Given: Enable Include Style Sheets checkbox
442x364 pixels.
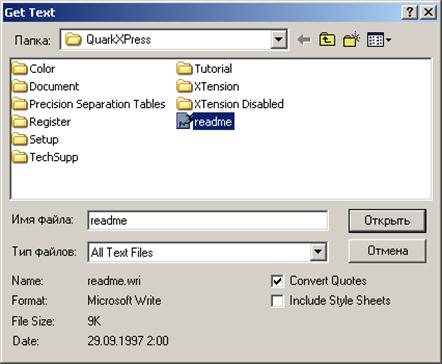Looking at the screenshot, I should (277, 301).
